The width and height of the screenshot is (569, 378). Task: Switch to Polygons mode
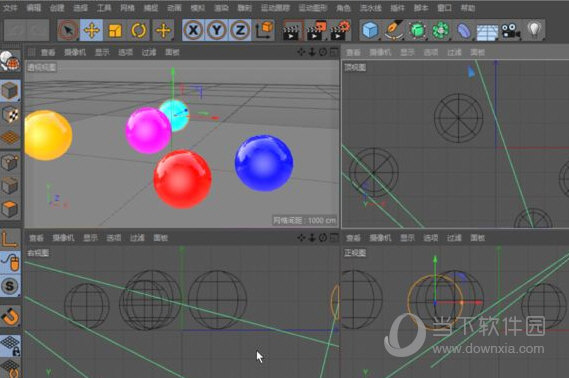point(10,209)
